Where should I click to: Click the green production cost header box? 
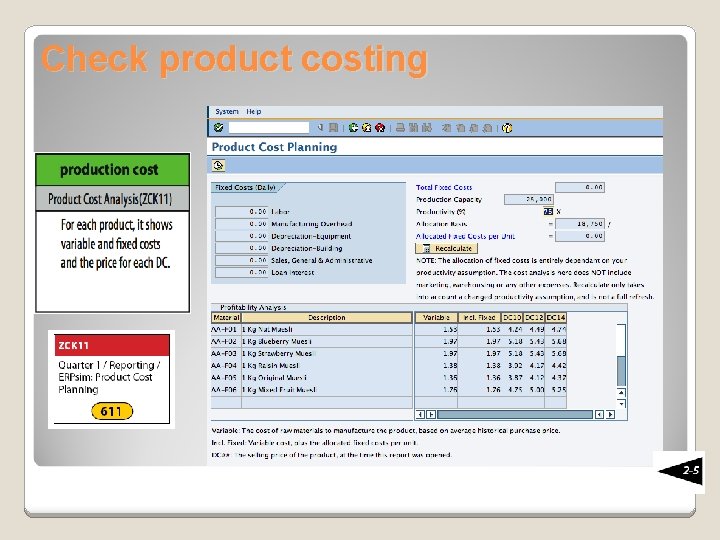[x=112, y=169]
